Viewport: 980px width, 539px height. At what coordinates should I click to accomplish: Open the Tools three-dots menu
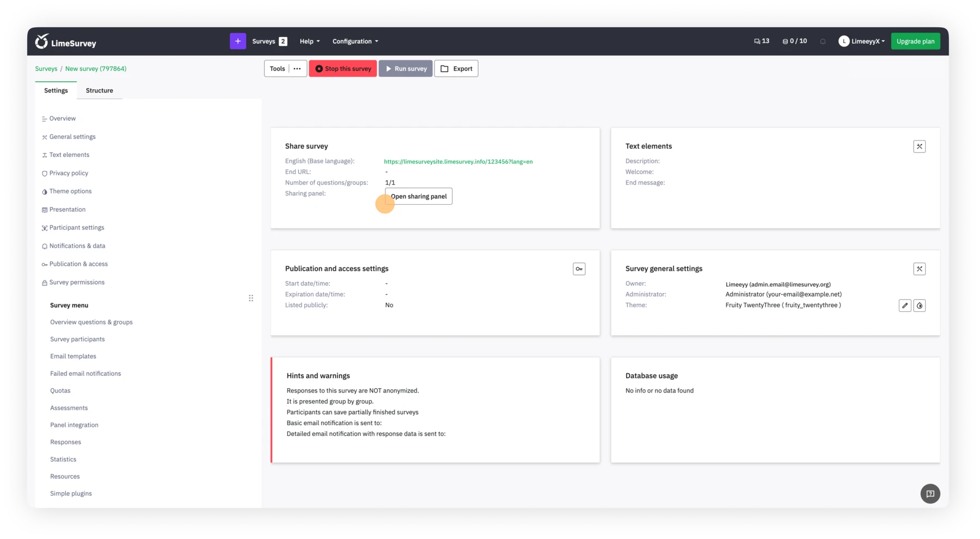pyautogui.click(x=297, y=69)
